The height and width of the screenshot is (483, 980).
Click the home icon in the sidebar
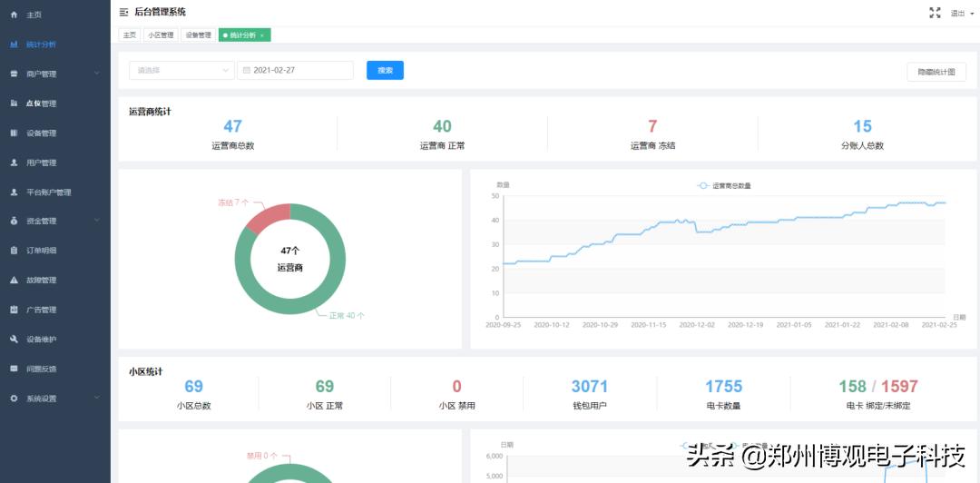pos(14,15)
